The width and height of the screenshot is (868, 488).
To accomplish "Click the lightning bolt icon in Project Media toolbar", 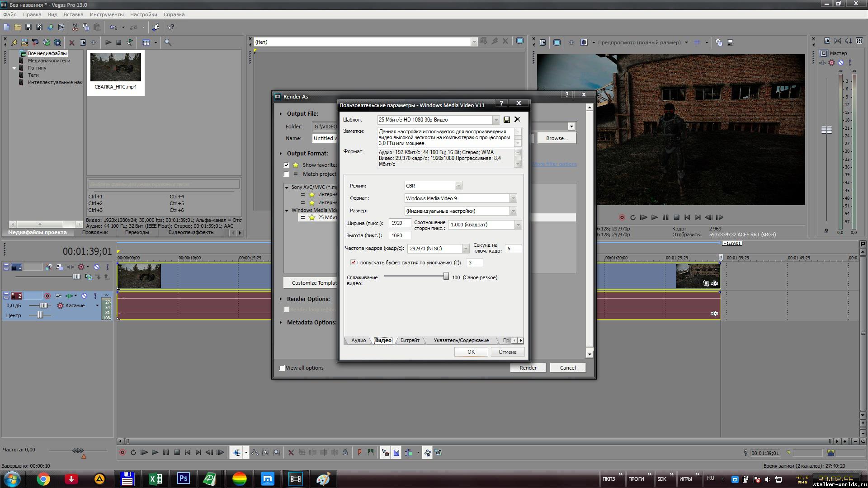I will coord(14,42).
